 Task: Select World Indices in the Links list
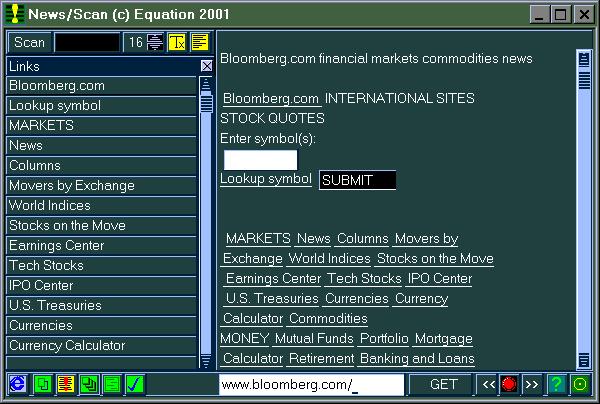point(101,205)
